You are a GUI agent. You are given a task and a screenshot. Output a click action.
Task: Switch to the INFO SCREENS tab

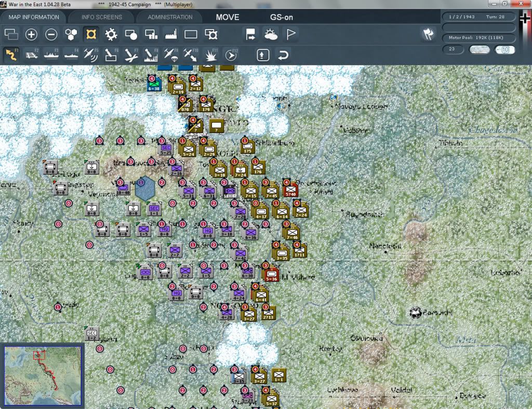click(x=101, y=17)
